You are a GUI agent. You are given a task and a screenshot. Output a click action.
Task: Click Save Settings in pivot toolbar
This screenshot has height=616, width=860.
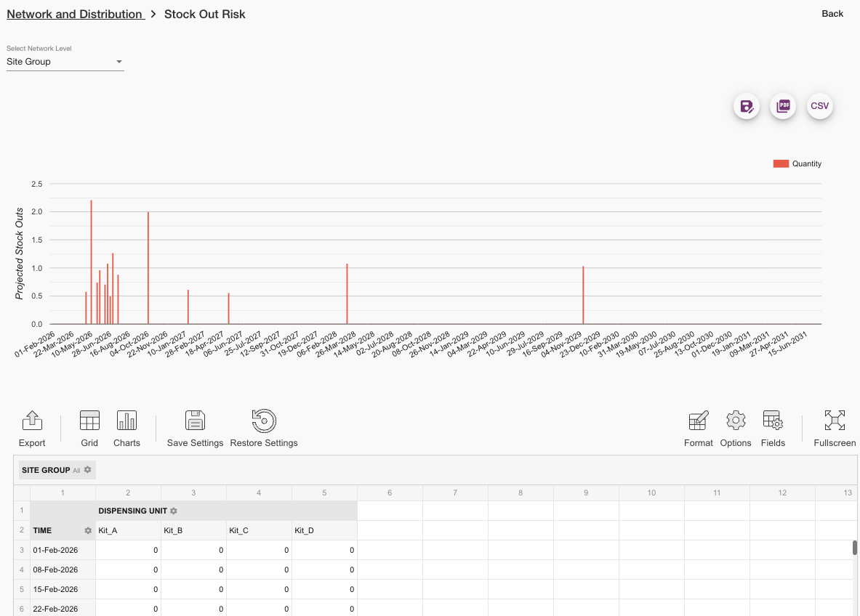point(196,428)
